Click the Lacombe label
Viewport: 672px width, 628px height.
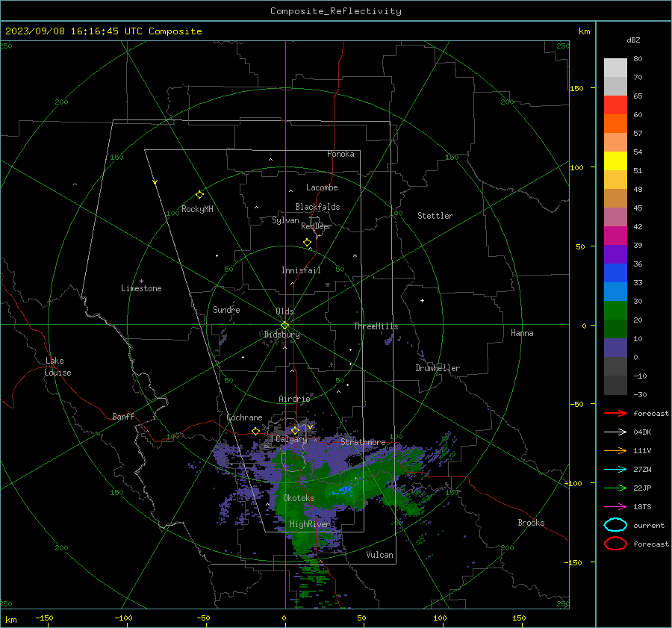pyautogui.click(x=322, y=187)
